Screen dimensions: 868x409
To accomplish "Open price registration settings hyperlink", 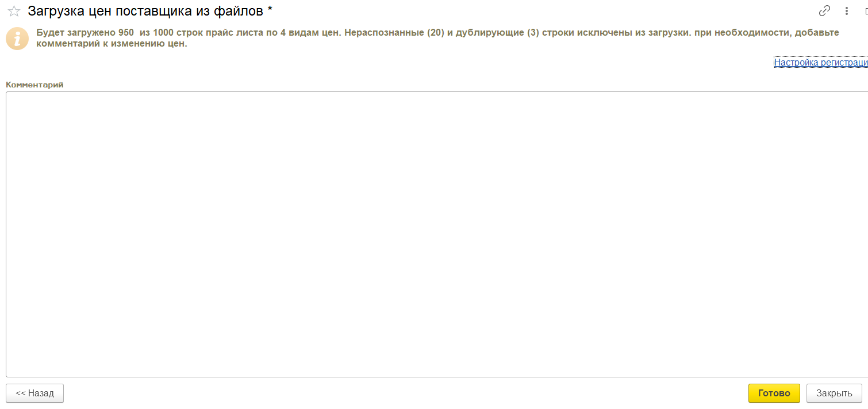I will point(820,62).
